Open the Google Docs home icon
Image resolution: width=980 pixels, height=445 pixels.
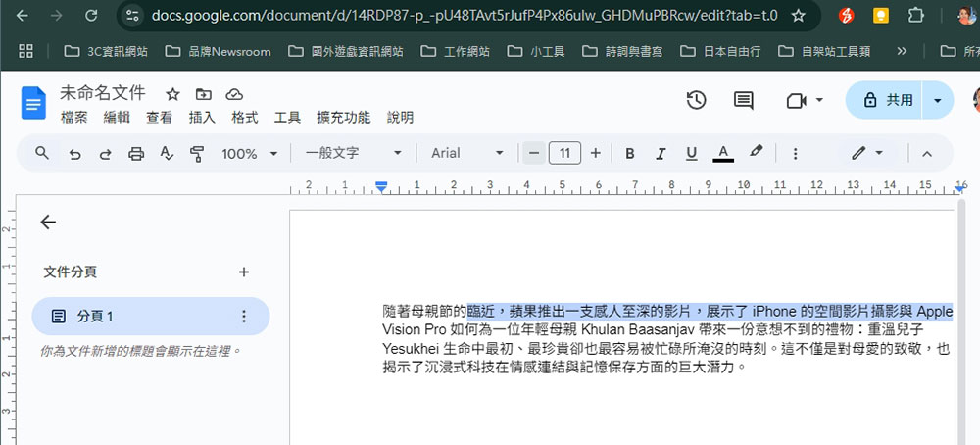tap(33, 103)
